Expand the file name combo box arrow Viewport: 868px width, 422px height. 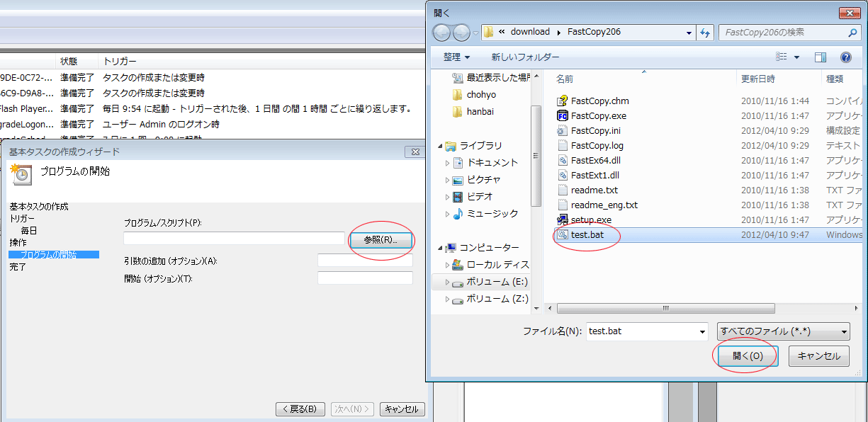point(702,331)
